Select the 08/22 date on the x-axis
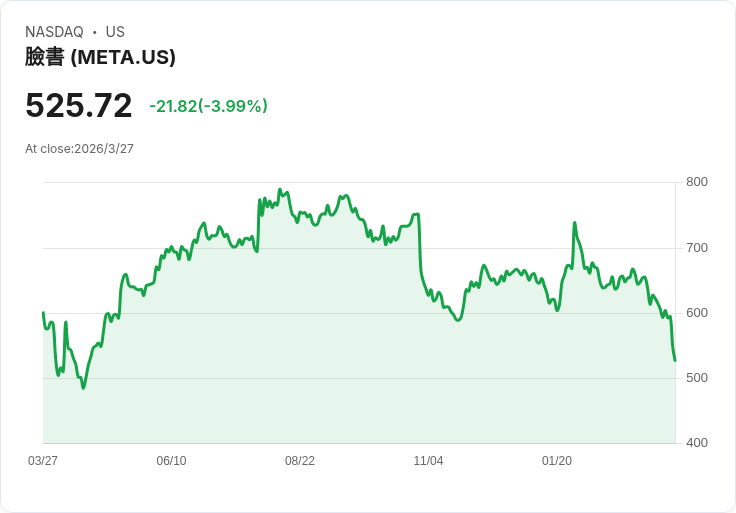The height and width of the screenshot is (513, 736). pos(300,461)
